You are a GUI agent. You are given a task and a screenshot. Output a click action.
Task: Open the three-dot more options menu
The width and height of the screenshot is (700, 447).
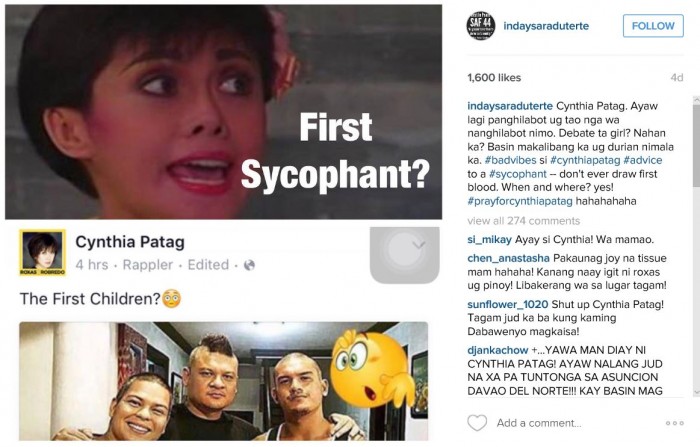(675, 423)
